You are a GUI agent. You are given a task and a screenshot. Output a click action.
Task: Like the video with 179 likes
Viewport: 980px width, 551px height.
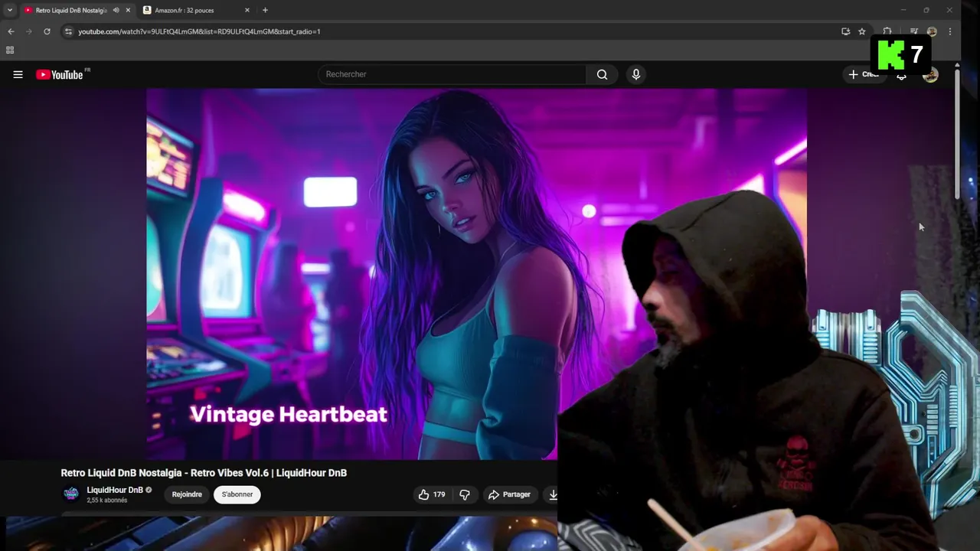[x=431, y=494]
